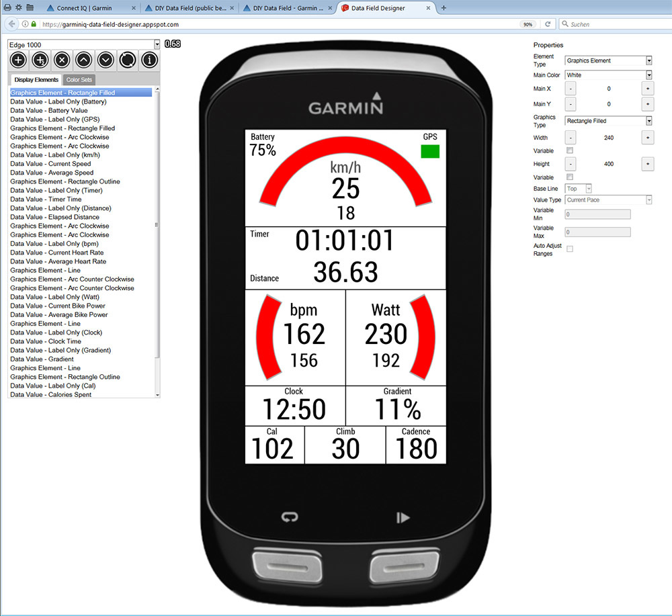
Task: Click the red speed arc gauge
Action: coord(345,146)
